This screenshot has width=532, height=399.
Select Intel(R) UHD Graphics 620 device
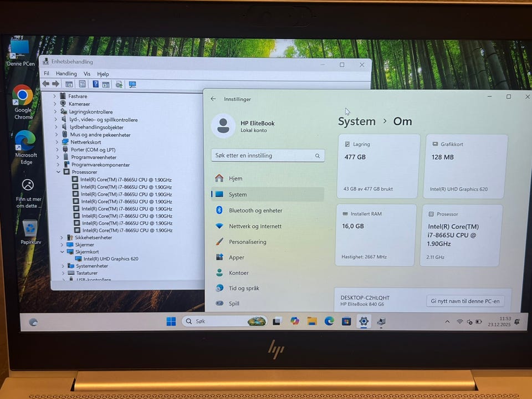coord(107,259)
